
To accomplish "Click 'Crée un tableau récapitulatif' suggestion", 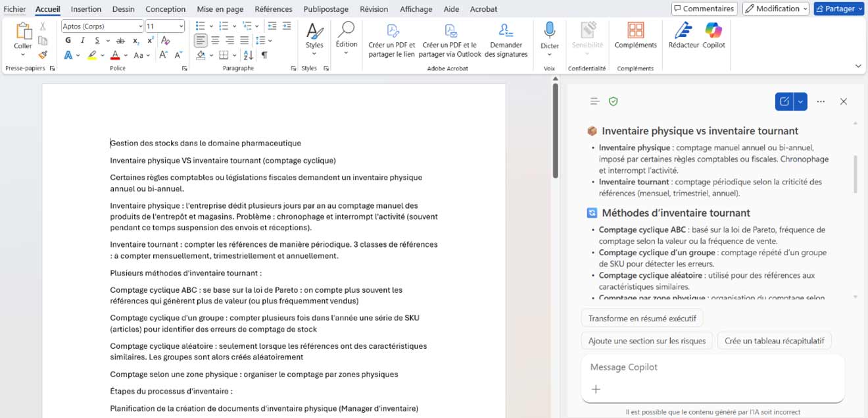I will point(775,341).
